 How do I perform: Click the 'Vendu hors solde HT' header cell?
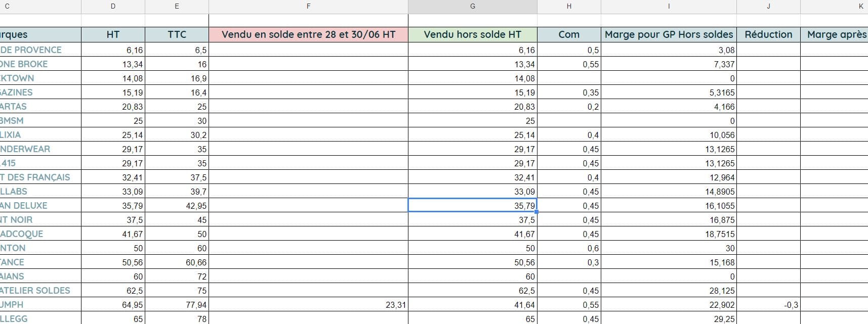tap(472, 34)
